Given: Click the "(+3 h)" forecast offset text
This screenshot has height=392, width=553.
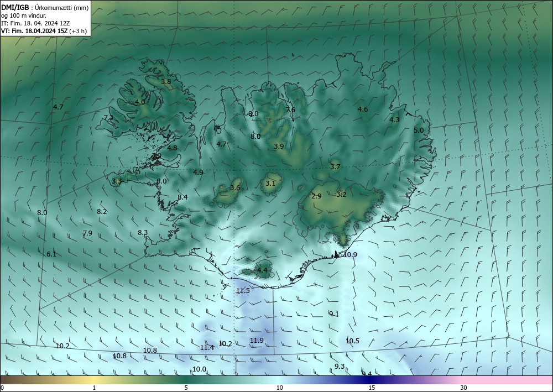Looking at the screenshot, I should (x=78, y=30).
